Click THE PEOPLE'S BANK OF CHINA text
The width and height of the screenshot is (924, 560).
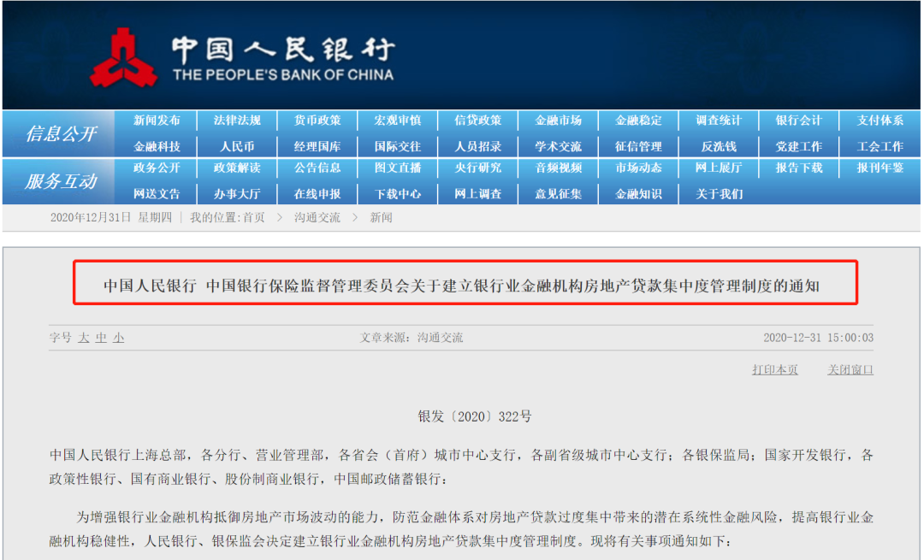click(283, 74)
